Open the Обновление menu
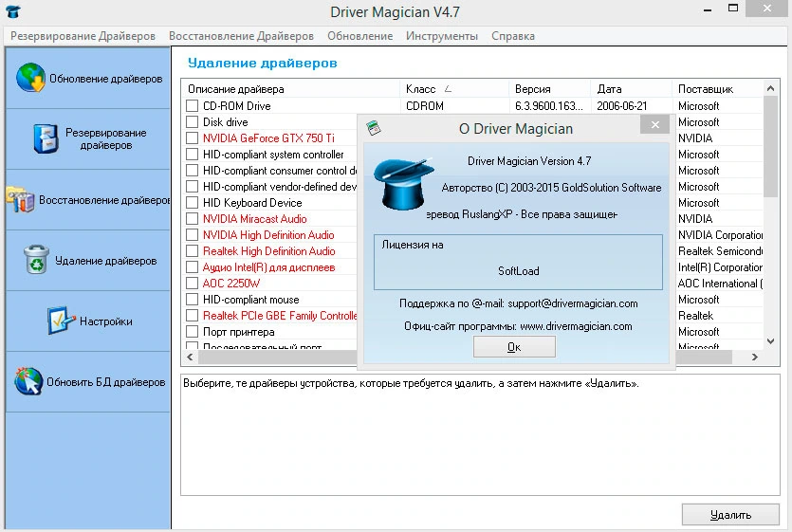Screen dimensions: 792x532 (x=360, y=36)
